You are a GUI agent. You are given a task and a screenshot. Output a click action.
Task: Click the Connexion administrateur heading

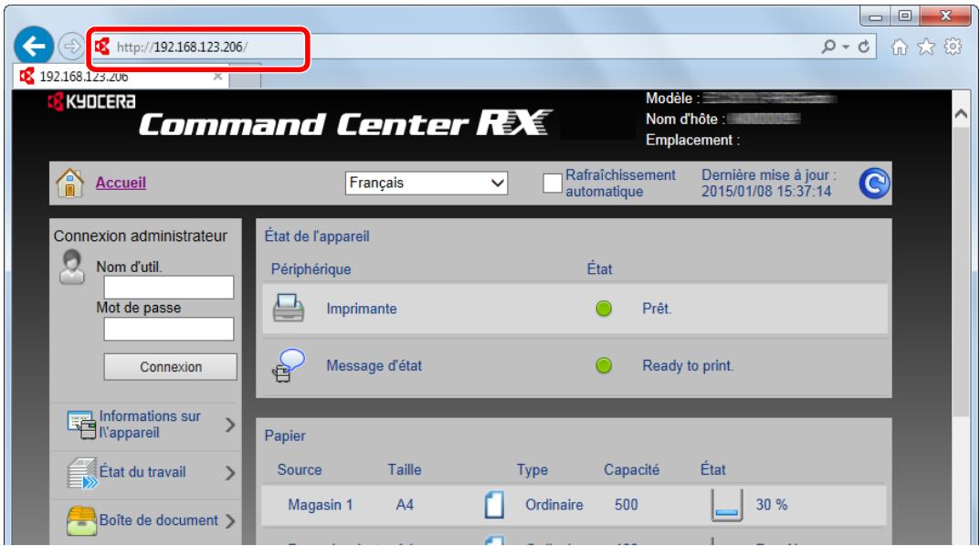tap(140, 236)
